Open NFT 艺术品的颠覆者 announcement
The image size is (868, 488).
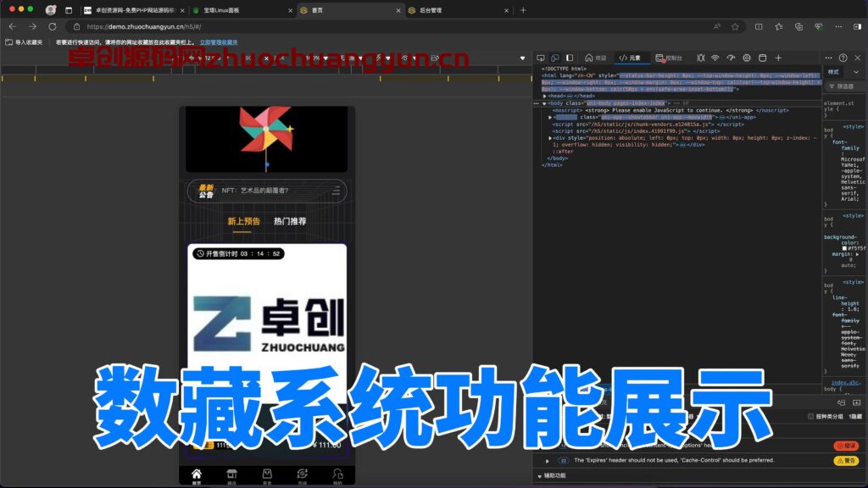pyautogui.click(x=255, y=191)
